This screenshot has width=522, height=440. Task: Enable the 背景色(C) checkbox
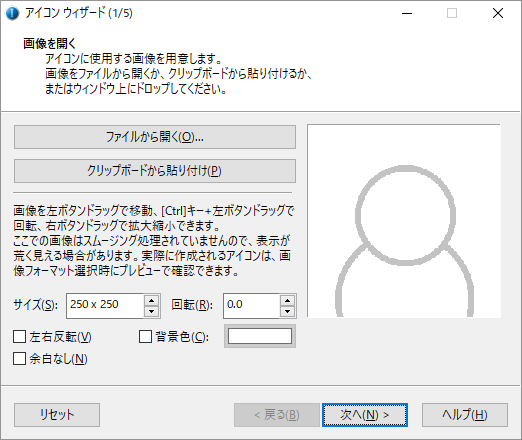(146, 337)
